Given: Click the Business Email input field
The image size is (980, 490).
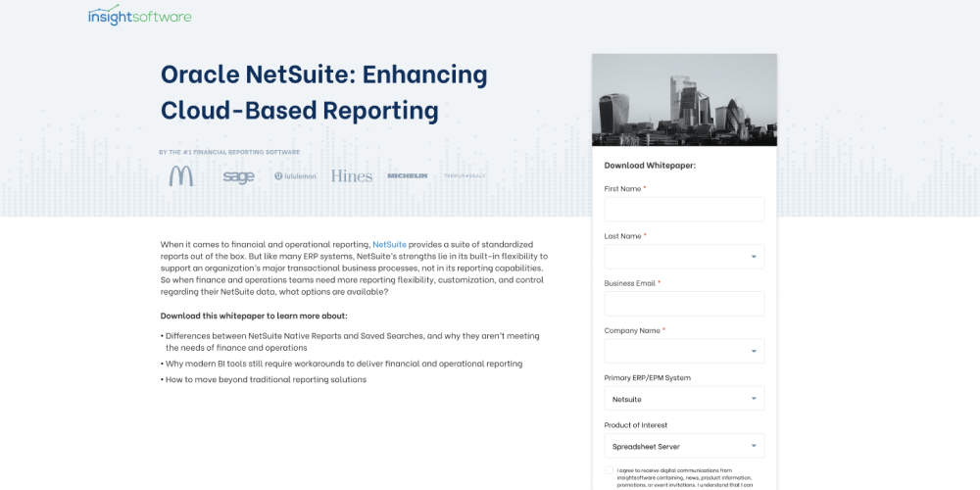Looking at the screenshot, I should [684, 304].
